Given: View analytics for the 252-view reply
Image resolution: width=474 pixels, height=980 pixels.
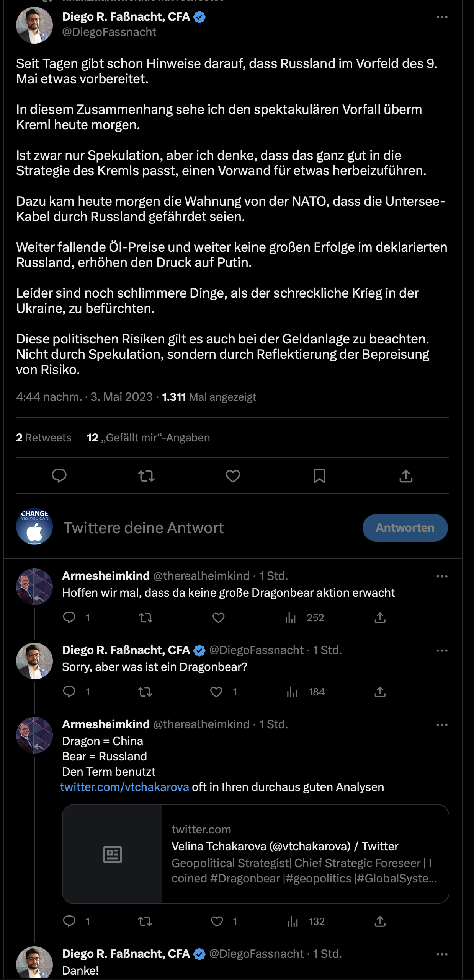Looking at the screenshot, I should pyautogui.click(x=291, y=618).
